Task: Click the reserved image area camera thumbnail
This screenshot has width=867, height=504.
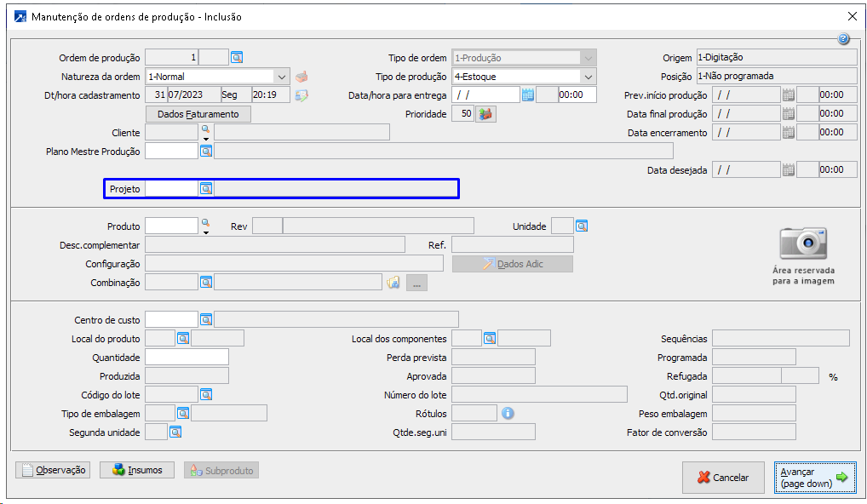Action: pos(803,244)
